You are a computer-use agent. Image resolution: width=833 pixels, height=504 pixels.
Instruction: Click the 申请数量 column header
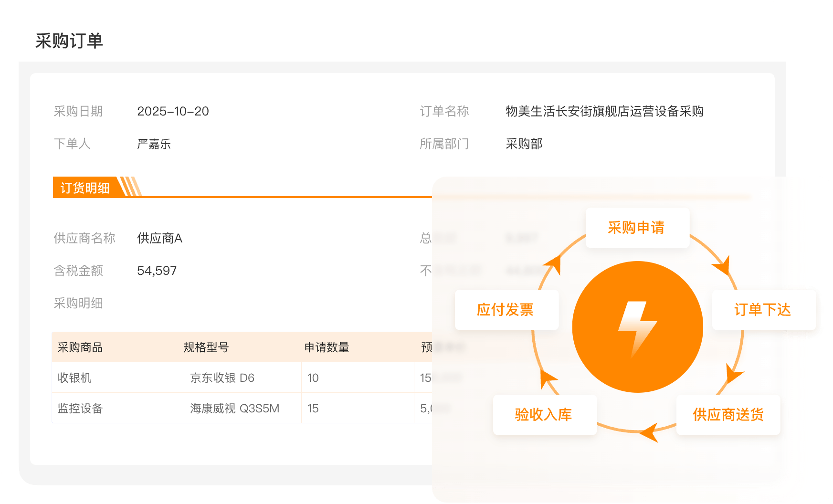click(x=327, y=347)
